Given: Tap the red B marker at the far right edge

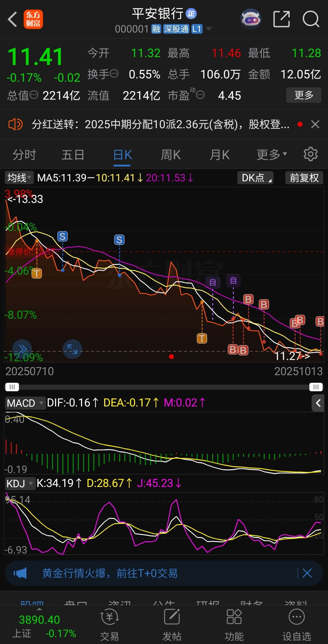Looking at the screenshot, I should (x=320, y=321).
